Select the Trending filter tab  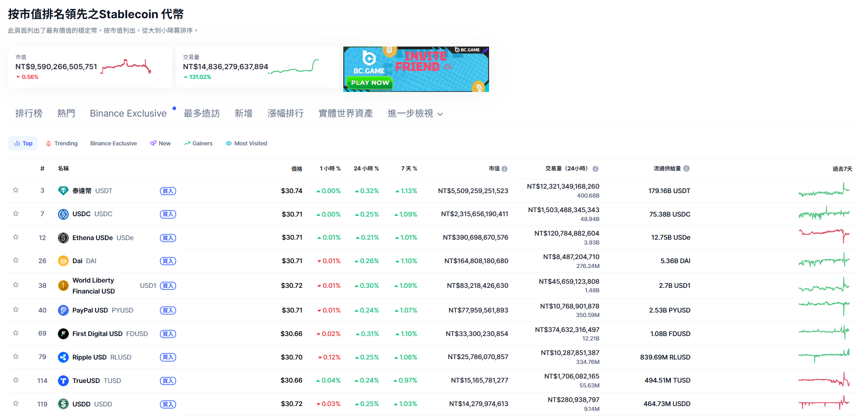62,143
